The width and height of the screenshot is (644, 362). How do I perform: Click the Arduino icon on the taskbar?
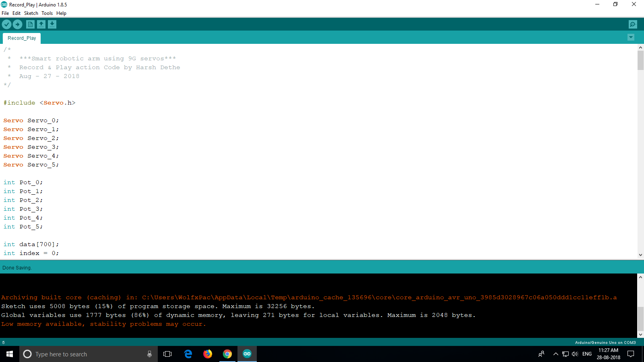click(x=247, y=354)
